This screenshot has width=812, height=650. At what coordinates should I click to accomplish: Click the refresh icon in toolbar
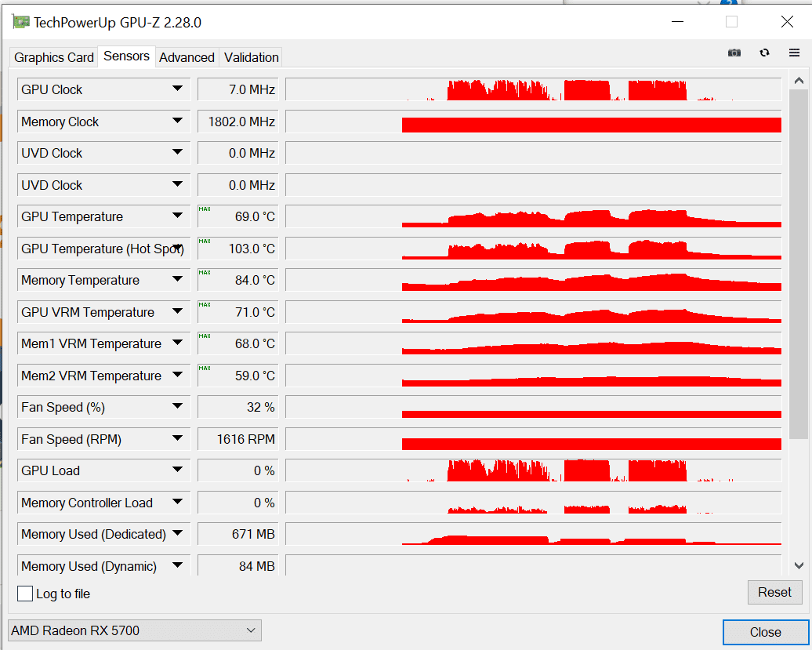click(x=764, y=53)
